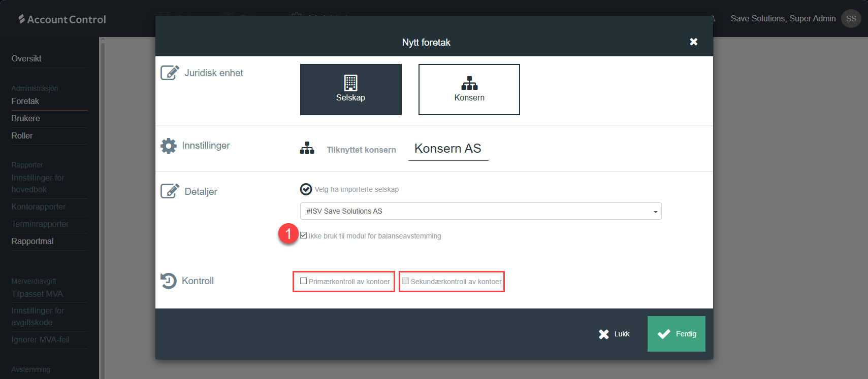Click the Detaljer edit pencil icon

pos(170,191)
